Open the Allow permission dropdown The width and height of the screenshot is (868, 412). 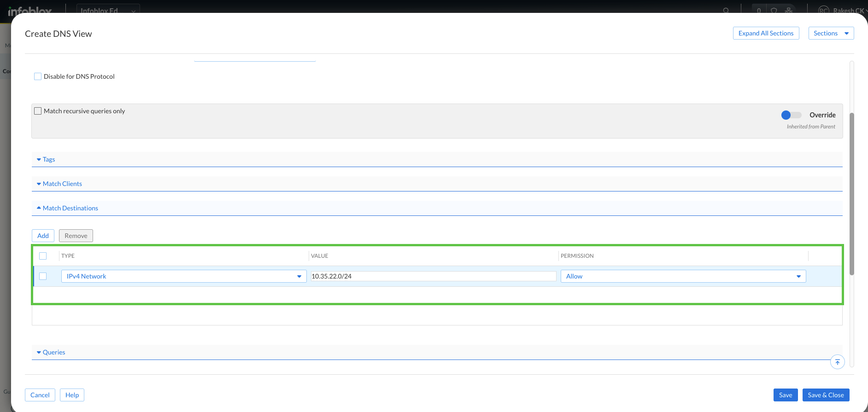tap(683, 276)
